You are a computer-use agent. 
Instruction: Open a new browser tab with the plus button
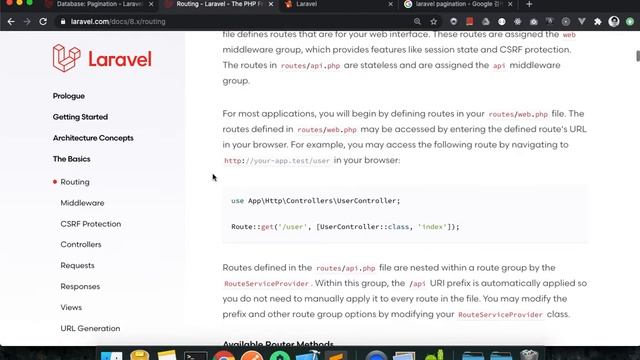click(529, 4)
